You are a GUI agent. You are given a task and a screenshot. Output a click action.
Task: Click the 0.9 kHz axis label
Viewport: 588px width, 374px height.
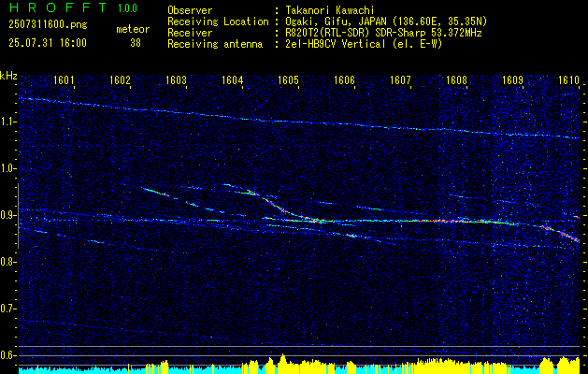7,215
